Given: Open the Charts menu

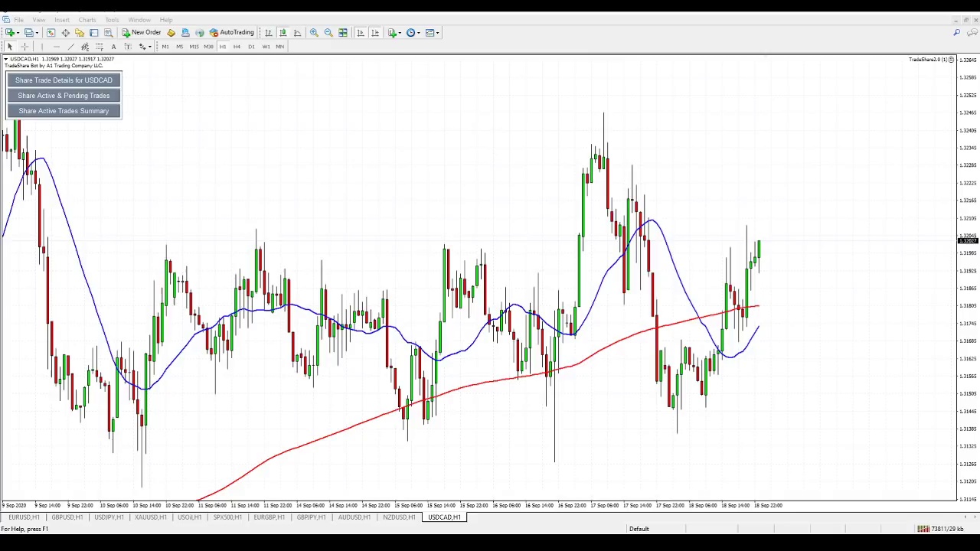Looking at the screenshot, I should coord(87,20).
